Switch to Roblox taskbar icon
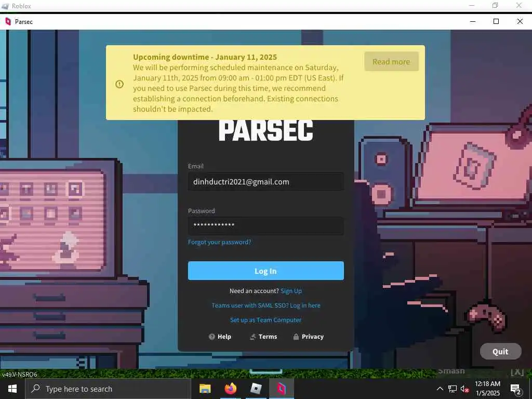This screenshot has height=399, width=532. (256, 389)
